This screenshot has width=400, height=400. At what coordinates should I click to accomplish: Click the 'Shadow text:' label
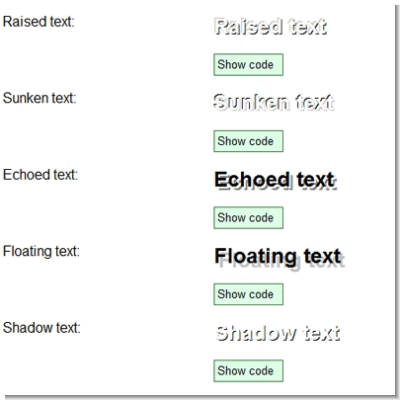(x=41, y=328)
